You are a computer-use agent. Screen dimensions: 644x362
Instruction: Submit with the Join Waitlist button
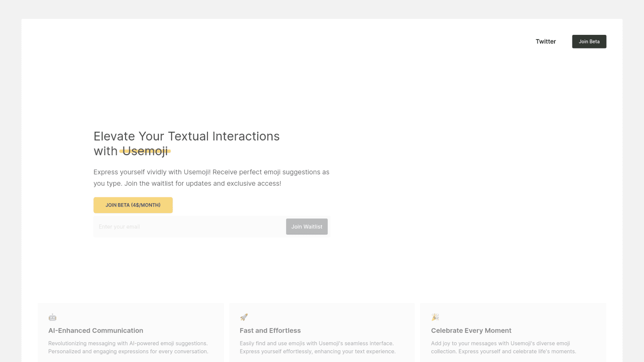coord(306,227)
